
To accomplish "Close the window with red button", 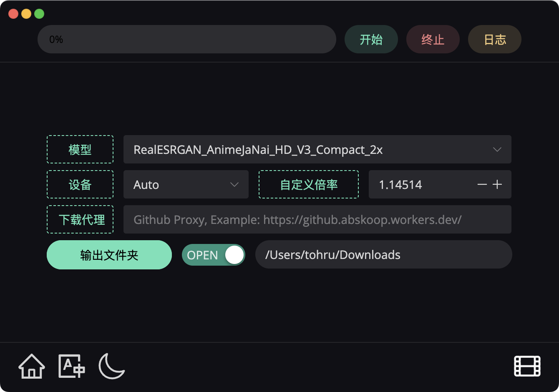I will click(13, 14).
